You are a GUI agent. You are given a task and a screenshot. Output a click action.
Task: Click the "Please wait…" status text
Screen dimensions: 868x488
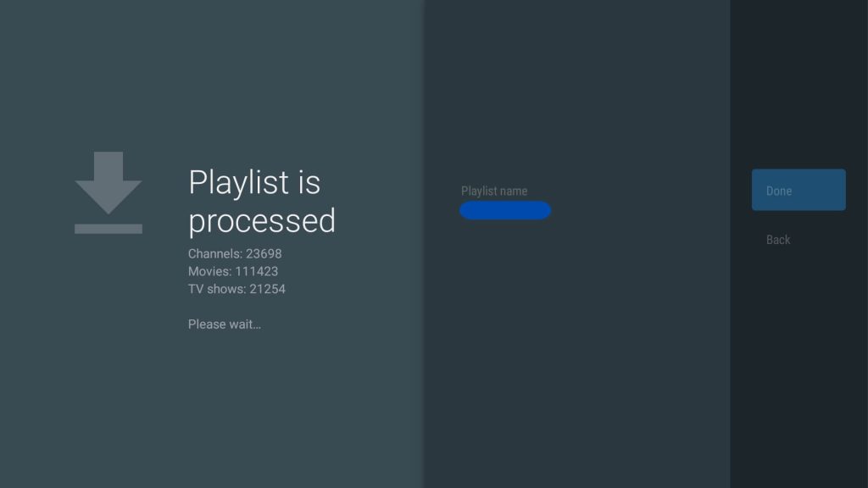click(x=225, y=324)
